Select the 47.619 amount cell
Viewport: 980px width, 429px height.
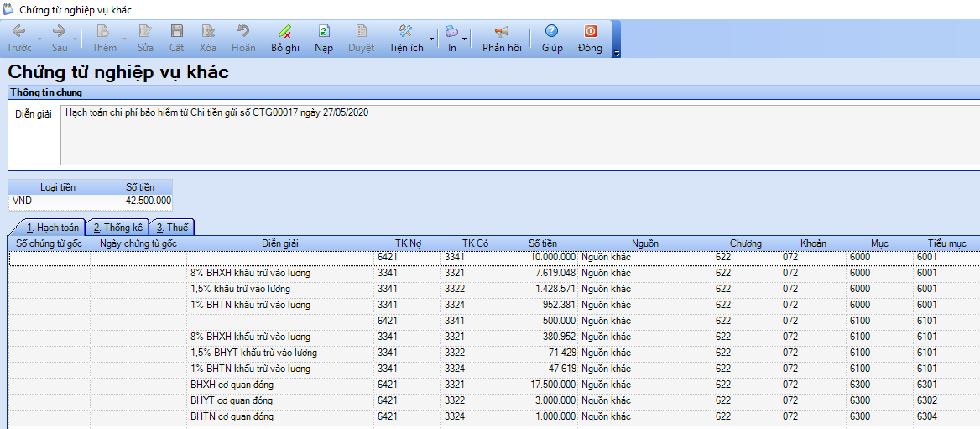(x=543, y=369)
